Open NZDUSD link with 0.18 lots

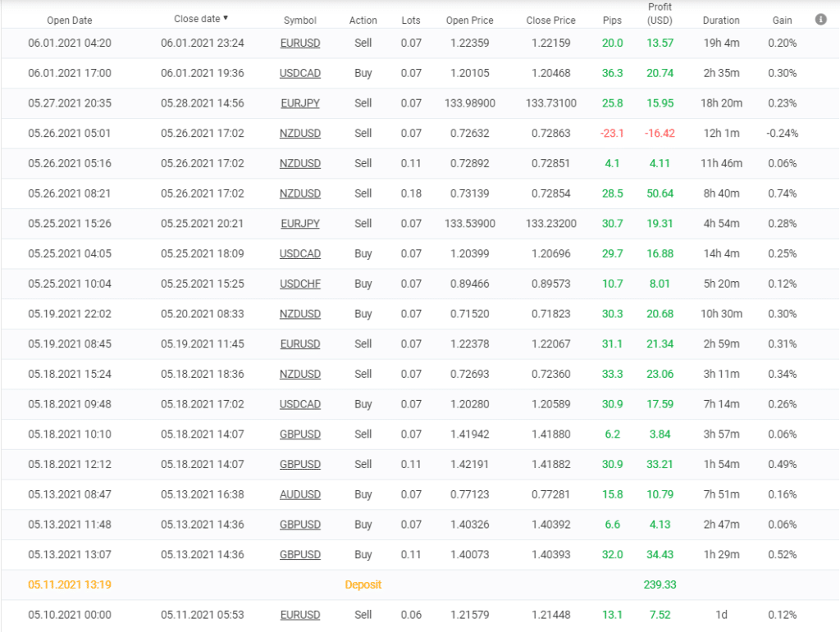(x=300, y=193)
